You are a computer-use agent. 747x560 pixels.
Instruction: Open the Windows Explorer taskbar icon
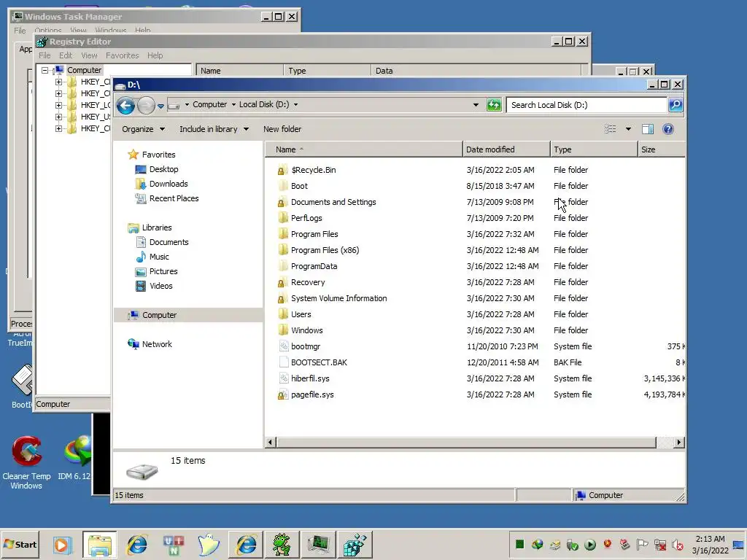(100, 545)
